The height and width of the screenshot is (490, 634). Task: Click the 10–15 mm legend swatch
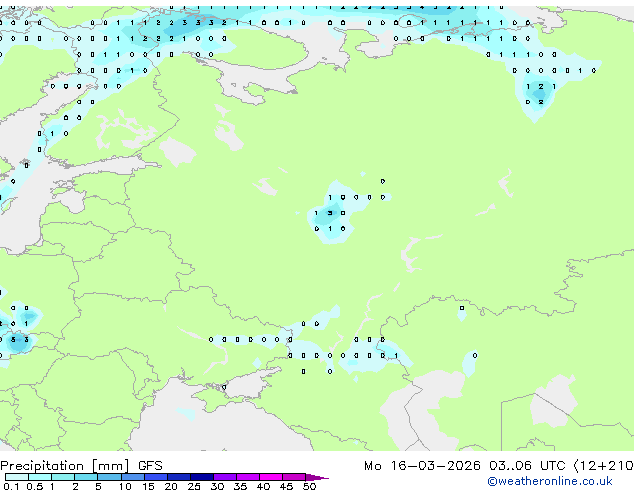pyautogui.click(x=133, y=477)
